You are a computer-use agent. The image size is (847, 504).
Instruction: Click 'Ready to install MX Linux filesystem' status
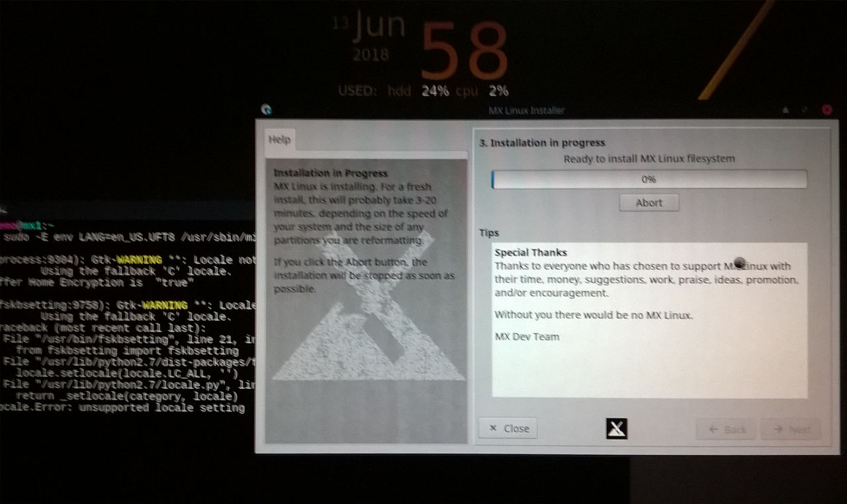(649, 159)
